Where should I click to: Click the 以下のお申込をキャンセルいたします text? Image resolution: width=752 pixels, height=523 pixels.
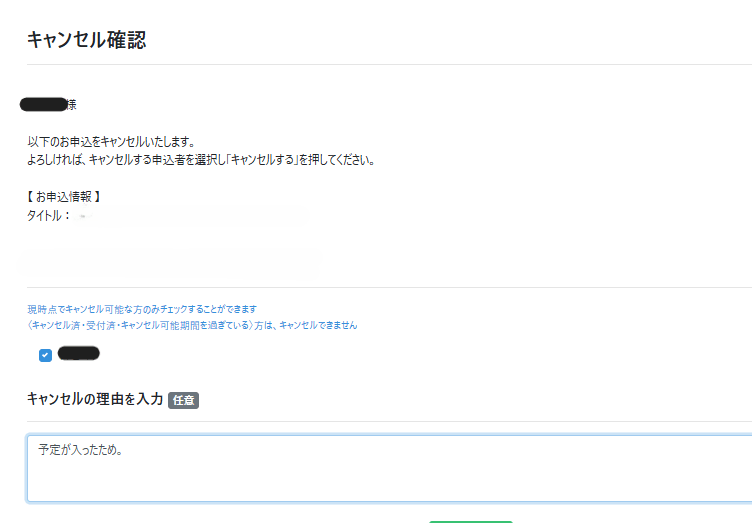coord(111,142)
